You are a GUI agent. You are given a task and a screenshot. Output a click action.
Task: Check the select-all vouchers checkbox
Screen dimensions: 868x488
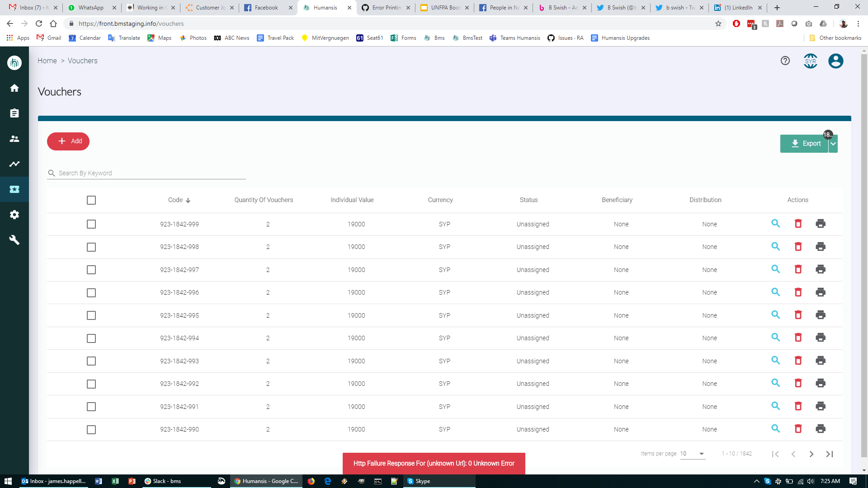(91, 200)
